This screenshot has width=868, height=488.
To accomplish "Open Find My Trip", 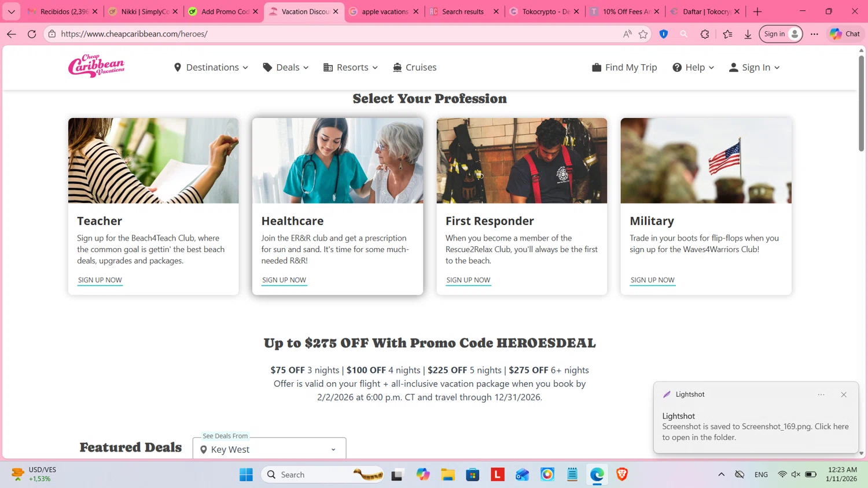I will 624,68.
